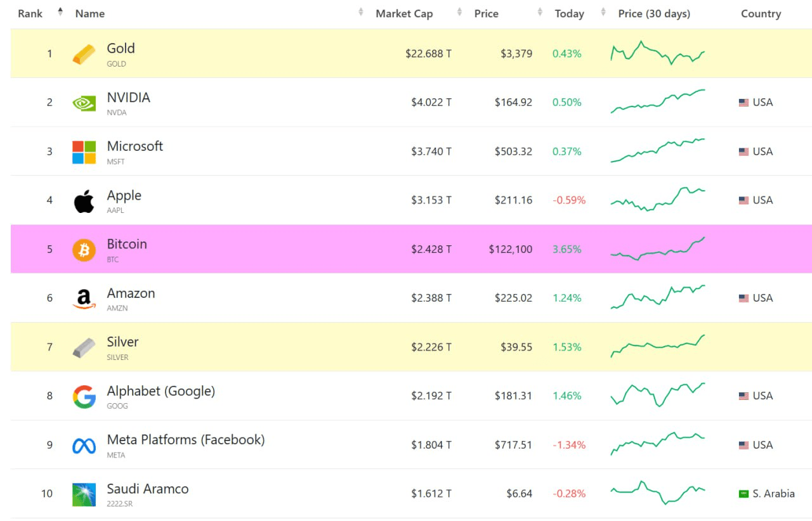Click the 3.65% today change

(x=567, y=250)
